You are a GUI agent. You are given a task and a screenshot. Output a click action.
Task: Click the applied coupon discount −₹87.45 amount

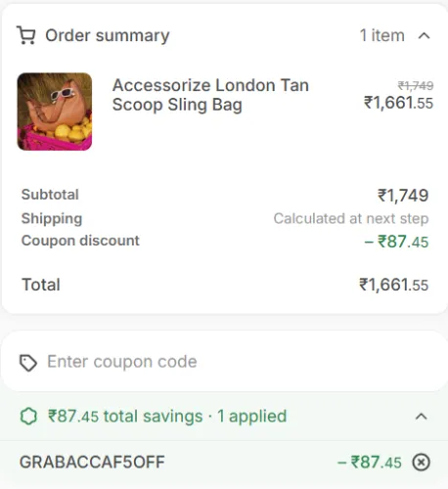[370, 463]
